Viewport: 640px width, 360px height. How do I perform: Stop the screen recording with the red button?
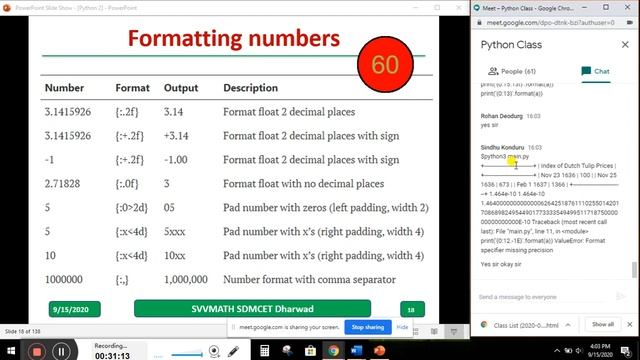pyautogui.click(x=37, y=352)
